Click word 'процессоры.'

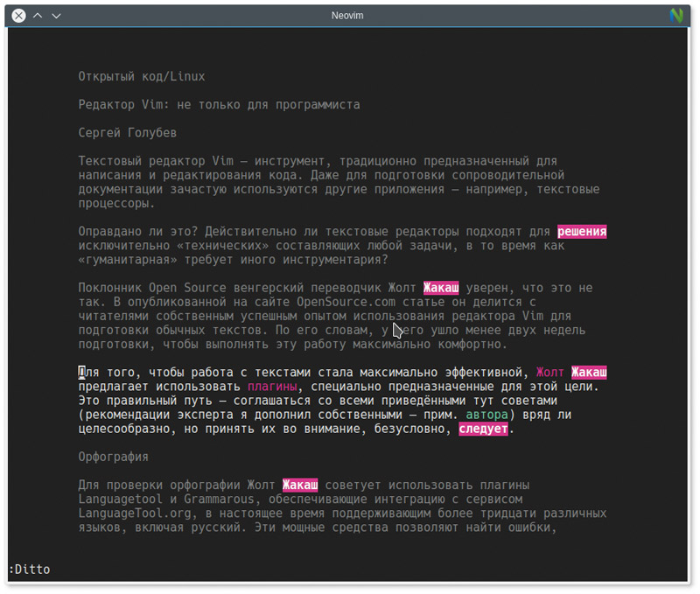coord(117,203)
